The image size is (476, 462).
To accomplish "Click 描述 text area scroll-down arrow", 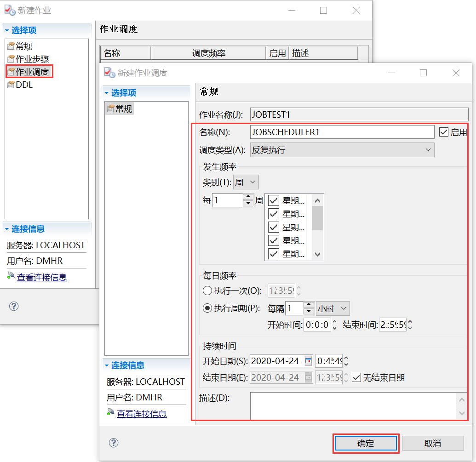I will [x=462, y=413].
